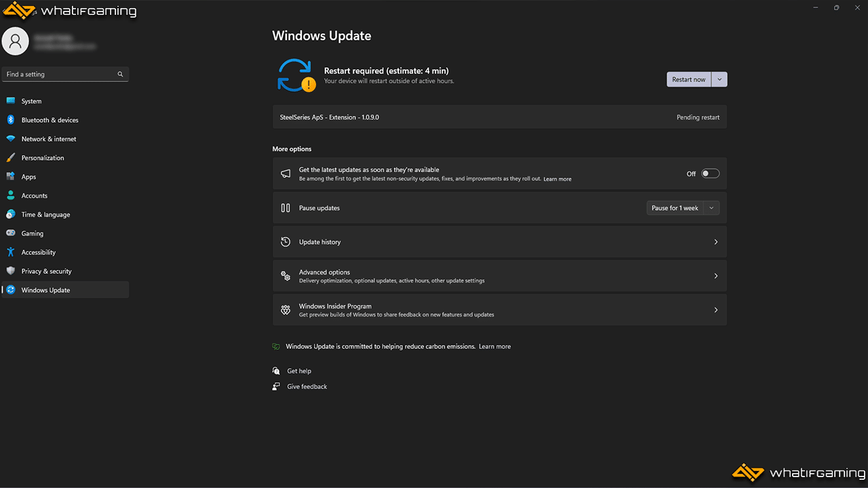Click the Gaming controller icon

pos(10,233)
